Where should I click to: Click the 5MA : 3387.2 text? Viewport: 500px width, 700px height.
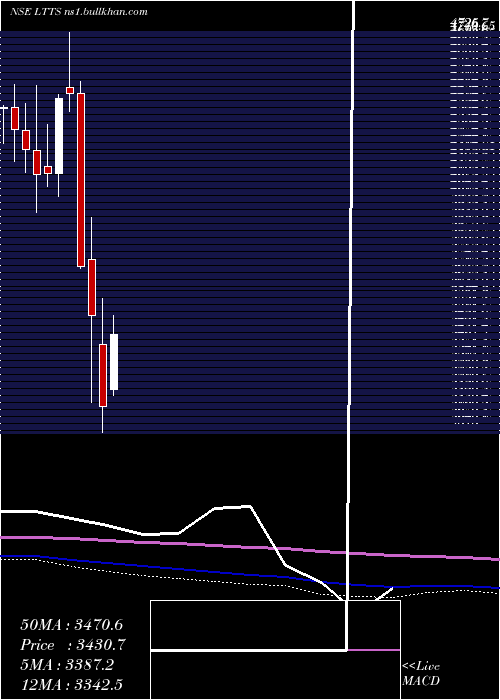pyautogui.click(x=67, y=665)
